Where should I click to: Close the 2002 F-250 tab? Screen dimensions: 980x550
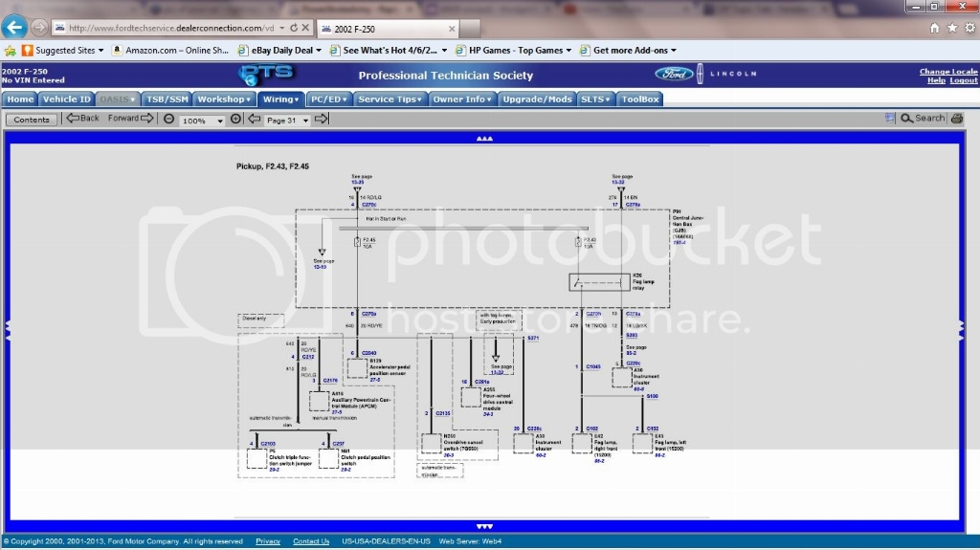pyautogui.click(x=452, y=29)
